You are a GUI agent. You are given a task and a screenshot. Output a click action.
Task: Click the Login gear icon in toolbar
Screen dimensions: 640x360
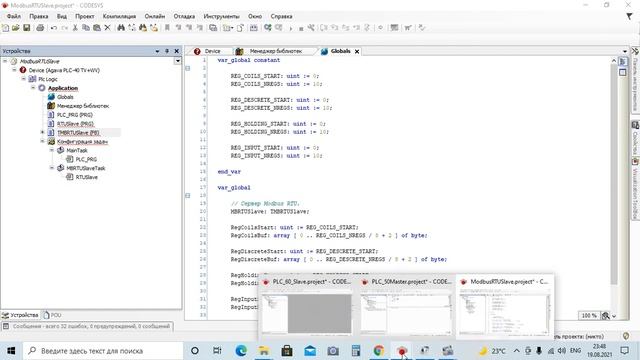(268, 28)
